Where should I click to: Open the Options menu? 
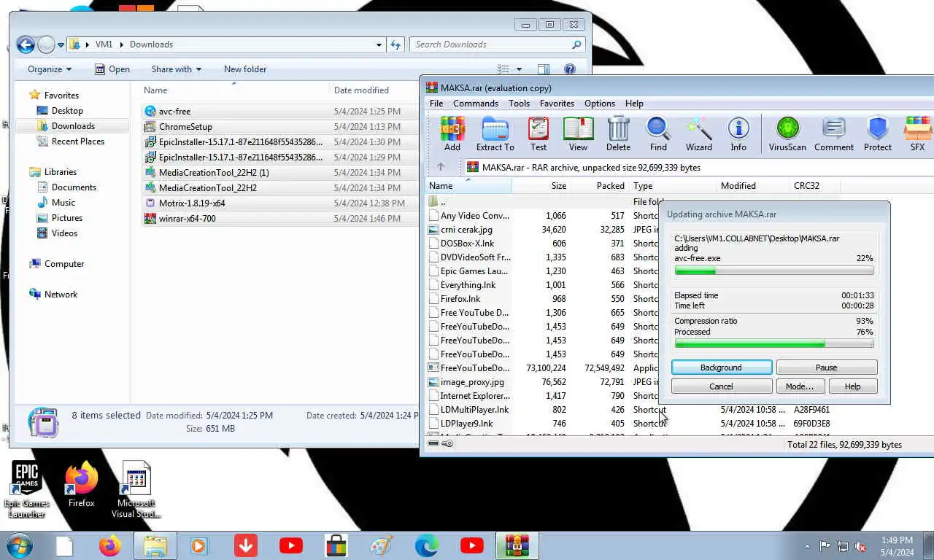click(600, 104)
